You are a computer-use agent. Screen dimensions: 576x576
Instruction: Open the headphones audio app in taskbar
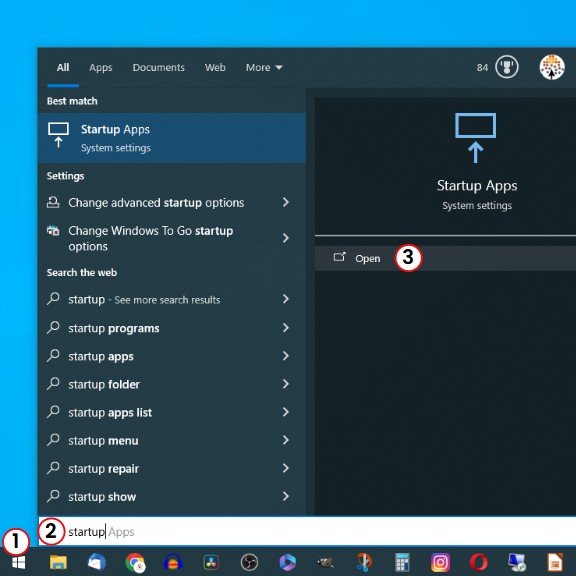[x=173, y=562]
